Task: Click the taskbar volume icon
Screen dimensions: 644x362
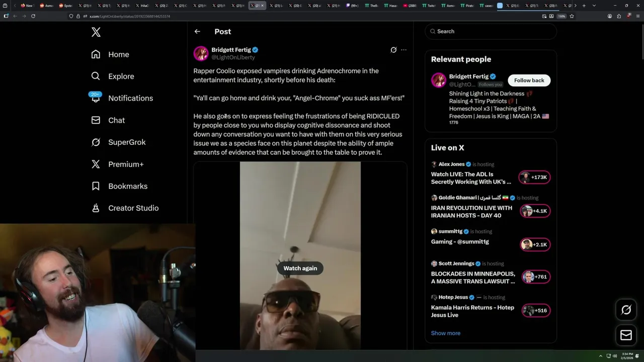Action: pos(615,356)
